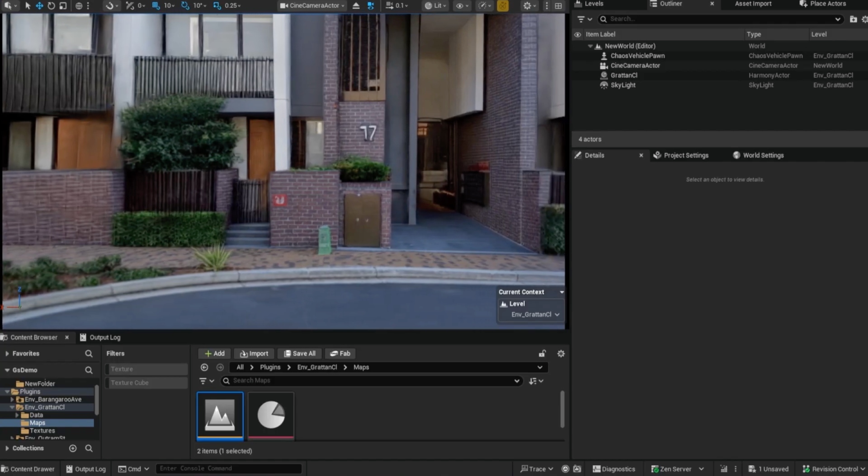Go back in Content Browser history
The image size is (868, 476).
(x=204, y=367)
